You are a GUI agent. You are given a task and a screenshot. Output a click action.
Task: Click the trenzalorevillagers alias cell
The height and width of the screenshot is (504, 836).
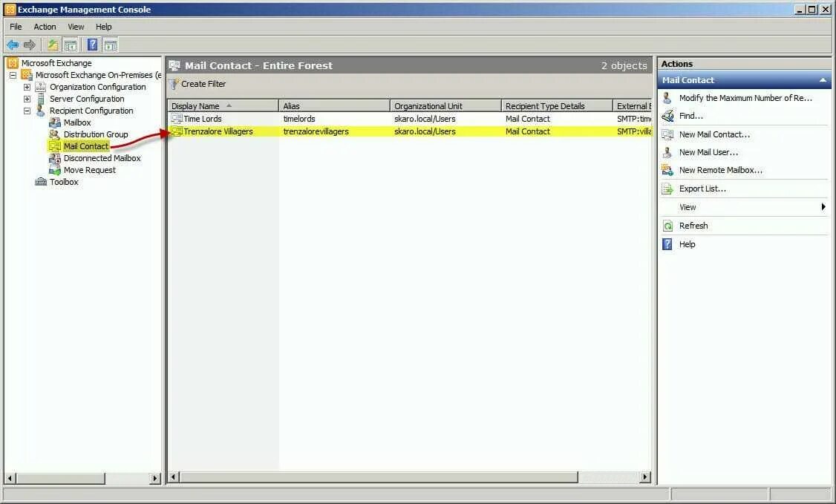pos(316,131)
